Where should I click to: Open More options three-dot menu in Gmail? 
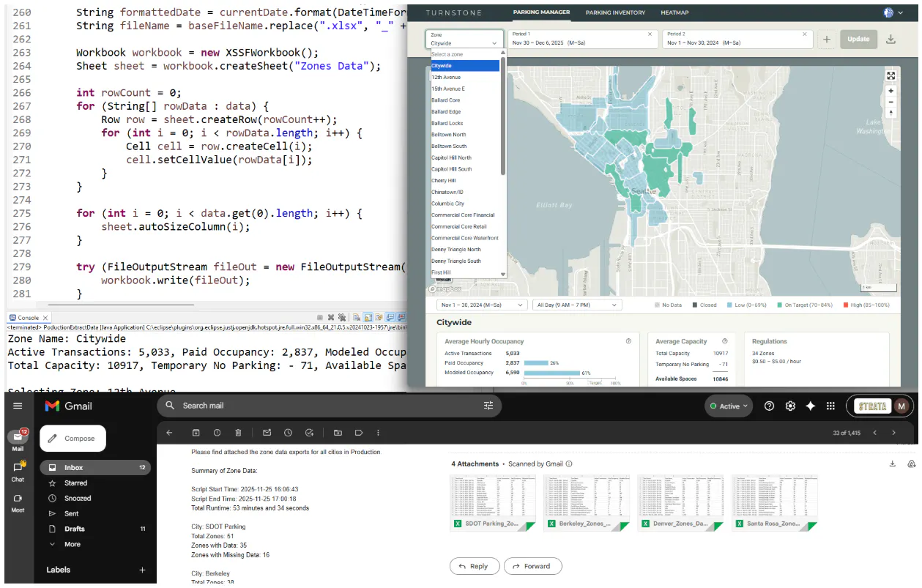click(378, 433)
